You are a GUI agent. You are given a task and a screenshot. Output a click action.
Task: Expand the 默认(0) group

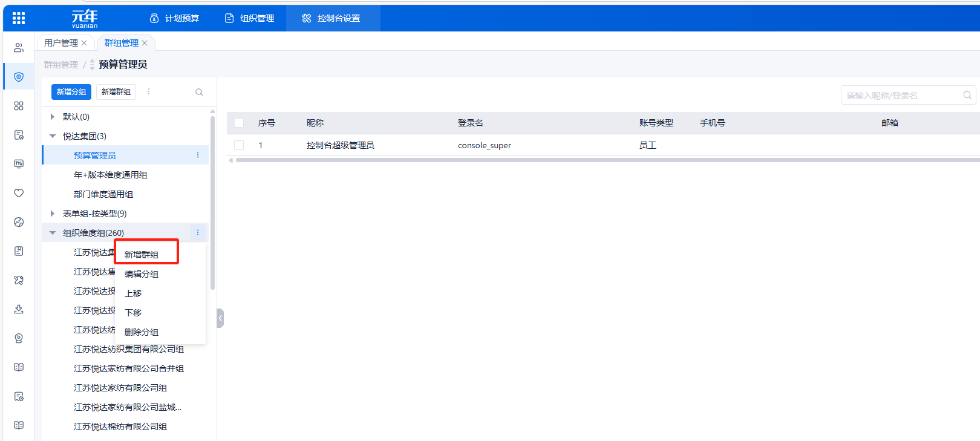tap(53, 117)
